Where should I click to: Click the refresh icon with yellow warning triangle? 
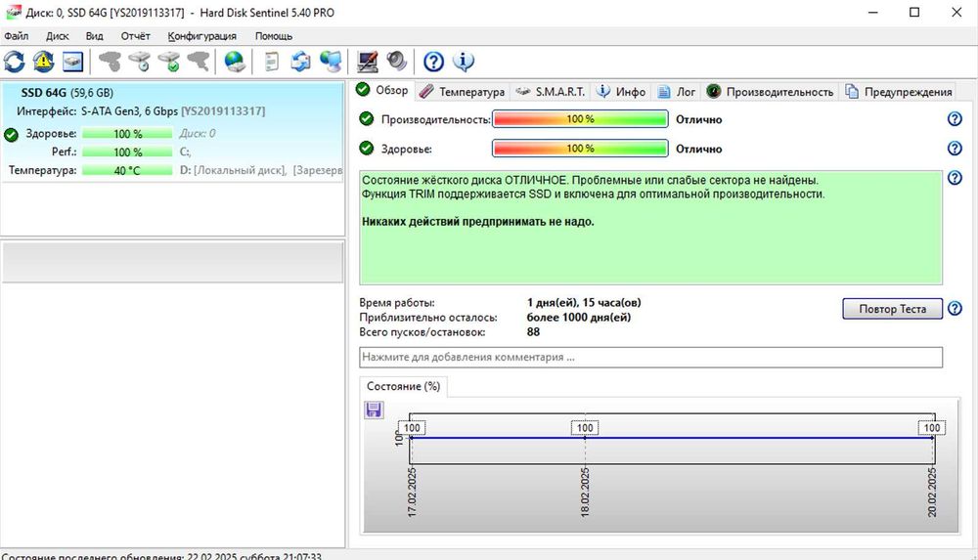click(44, 62)
